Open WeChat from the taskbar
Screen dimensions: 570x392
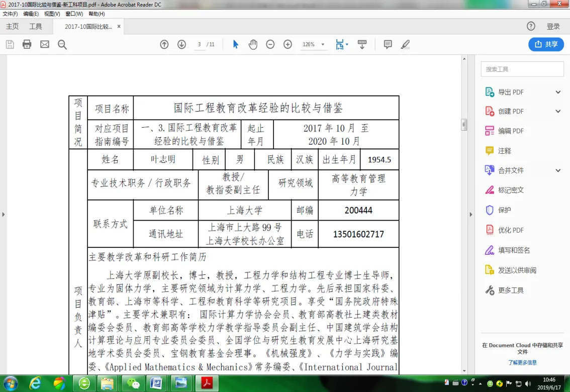tap(133, 383)
